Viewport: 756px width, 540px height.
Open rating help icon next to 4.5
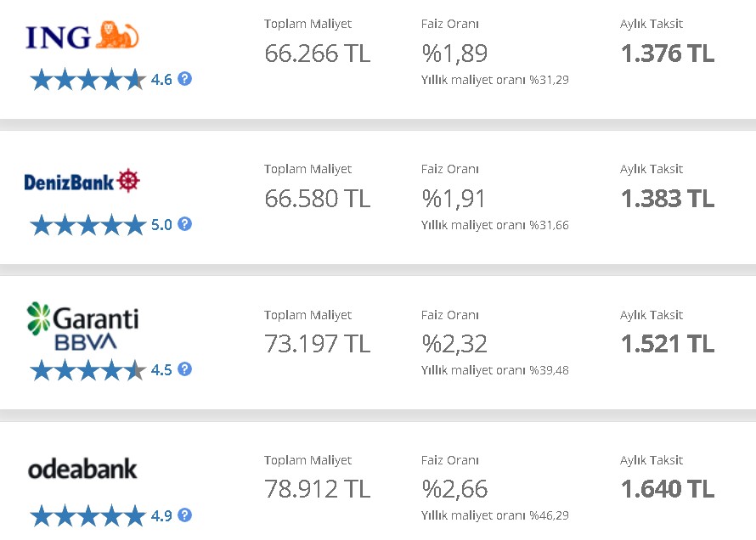point(184,369)
